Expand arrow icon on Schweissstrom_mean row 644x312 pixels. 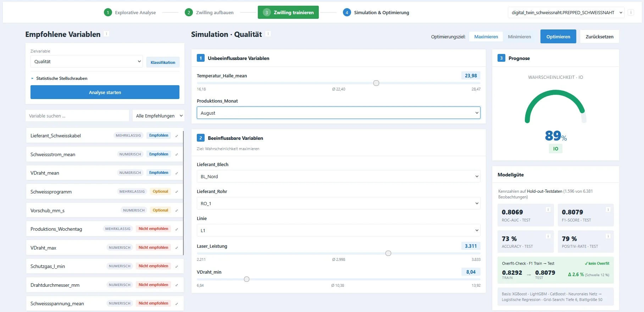point(177,154)
